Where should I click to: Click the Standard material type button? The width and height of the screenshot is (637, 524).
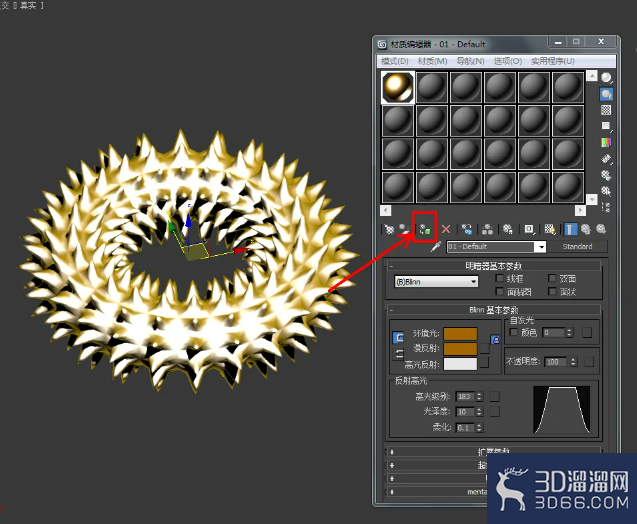pyautogui.click(x=577, y=247)
